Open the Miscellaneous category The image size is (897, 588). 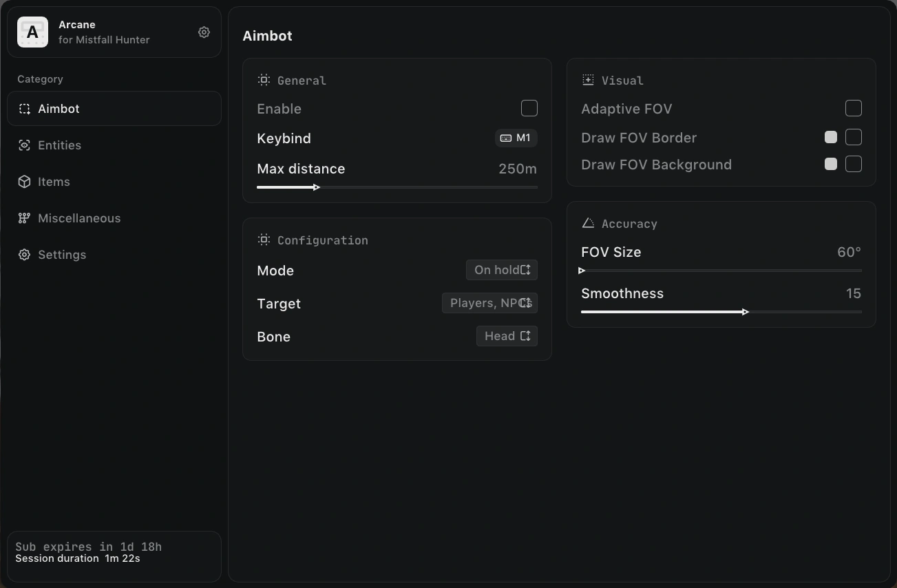[x=114, y=218]
